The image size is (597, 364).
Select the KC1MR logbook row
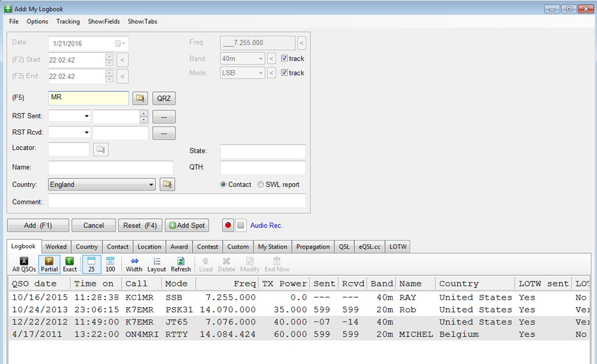pos(299,297)
